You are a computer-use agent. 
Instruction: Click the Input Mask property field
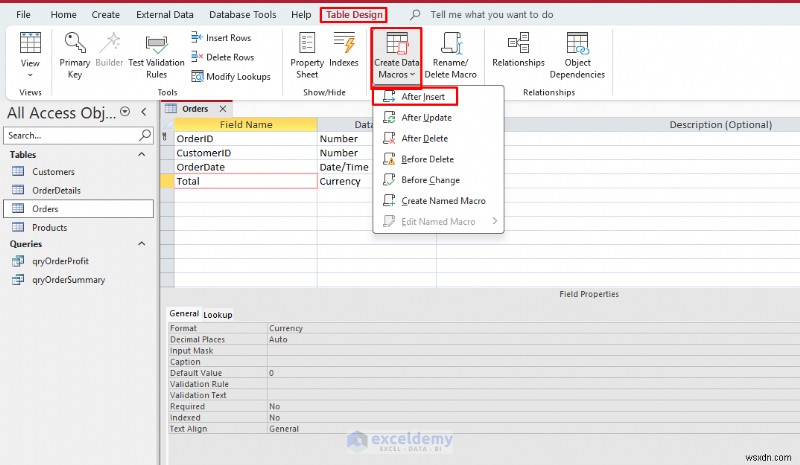534,351
